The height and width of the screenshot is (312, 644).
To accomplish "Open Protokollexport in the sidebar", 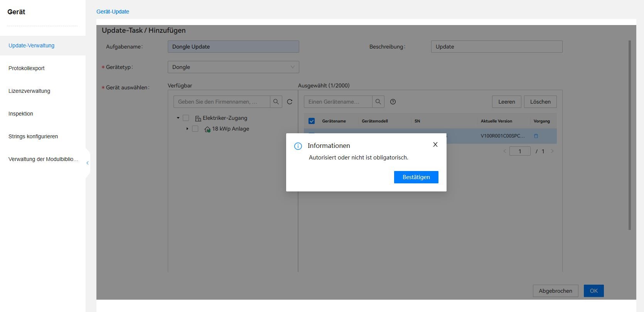I will point(27,68).
